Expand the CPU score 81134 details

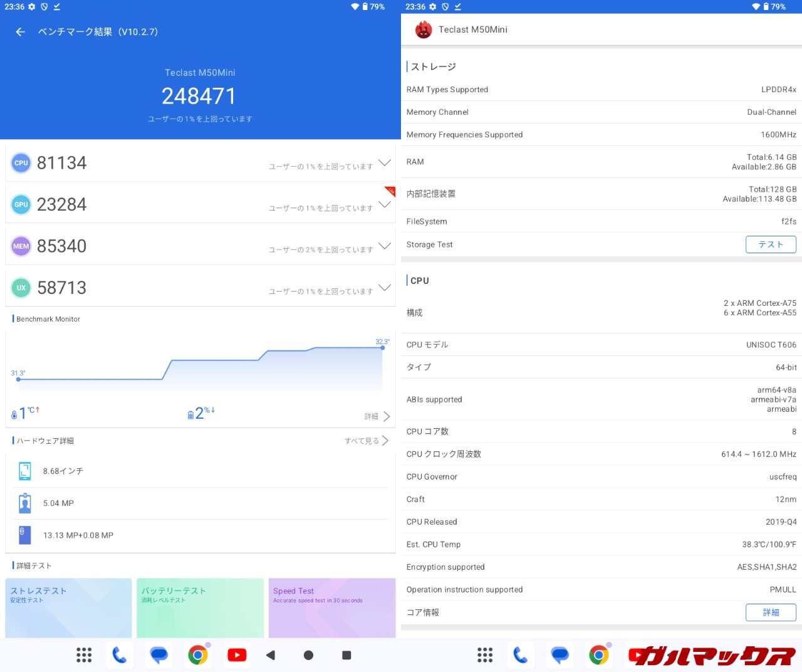coord(385,163)
